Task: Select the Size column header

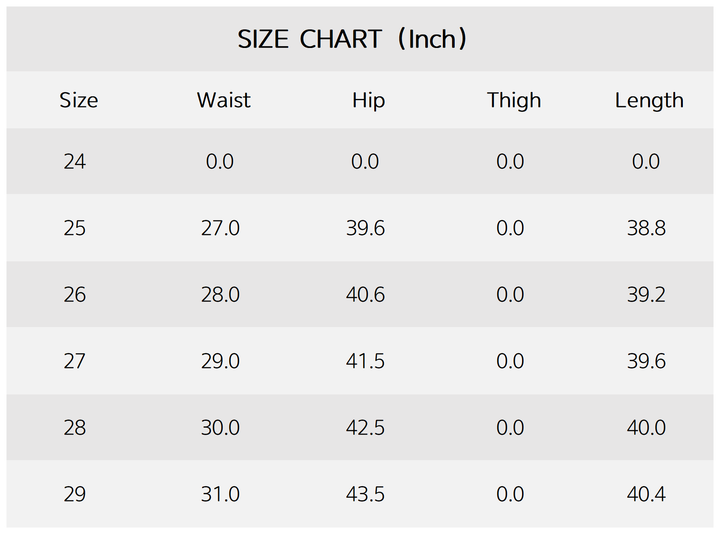Action: click(x=79, y=100)
